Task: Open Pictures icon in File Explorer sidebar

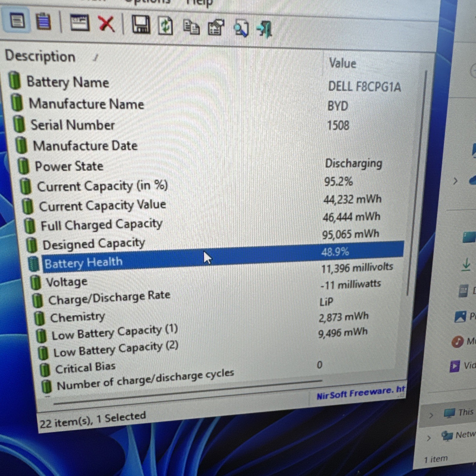Action: tap(460, 317)
